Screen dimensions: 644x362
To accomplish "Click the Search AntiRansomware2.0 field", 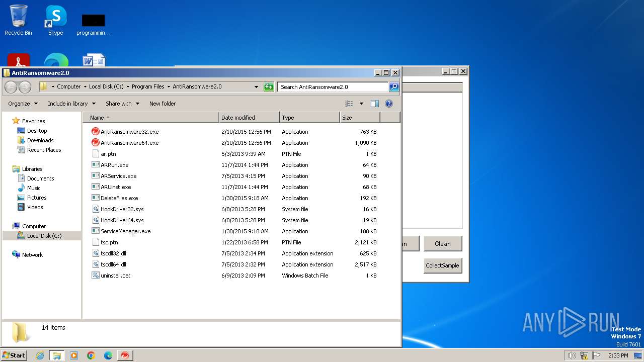I will 333,87.
